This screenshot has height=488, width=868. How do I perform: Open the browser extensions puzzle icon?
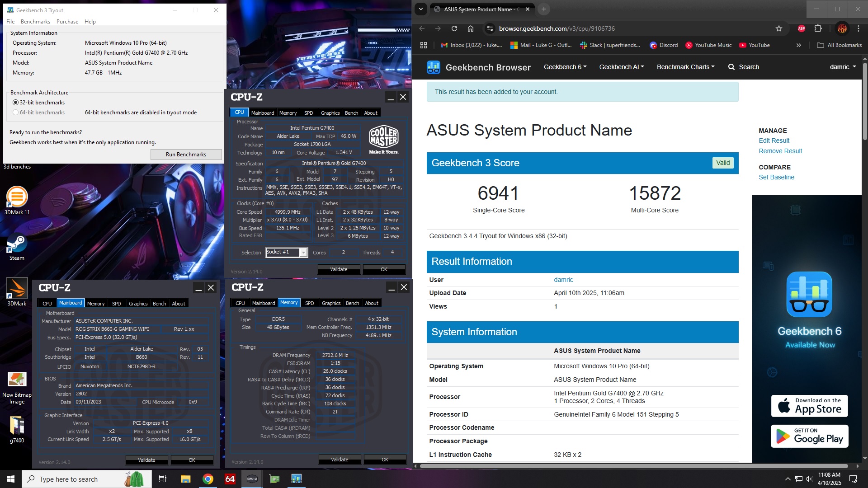(818, 28)
